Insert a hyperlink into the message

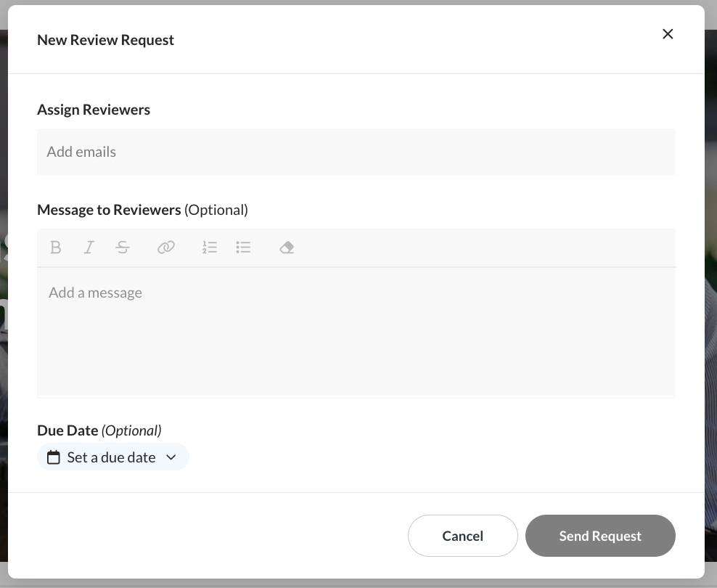(166, 248)
